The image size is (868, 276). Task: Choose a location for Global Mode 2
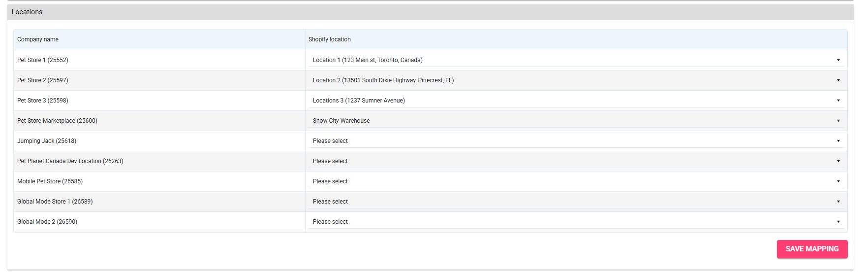tap(576, 222)
